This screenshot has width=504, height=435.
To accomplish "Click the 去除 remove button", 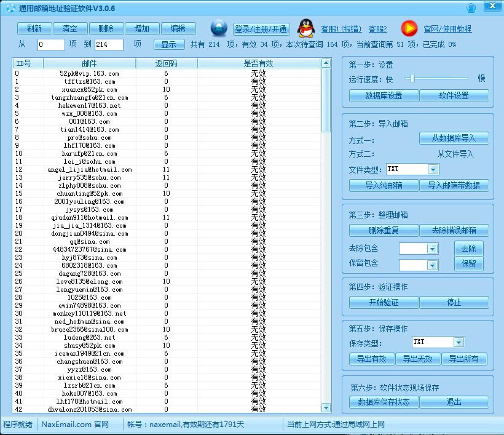I will [x=468, y=249].
